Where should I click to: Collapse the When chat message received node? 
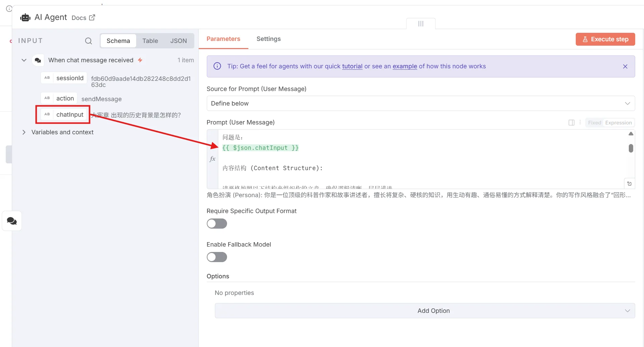24,60
